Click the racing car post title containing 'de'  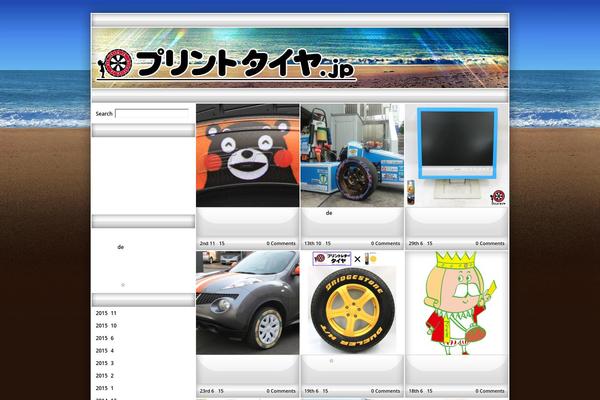(x=329, y=213)
